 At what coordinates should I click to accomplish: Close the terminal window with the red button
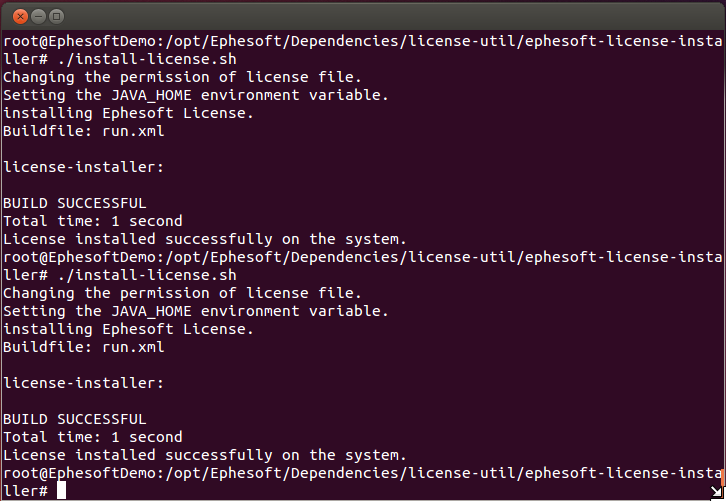coord(20,17)
